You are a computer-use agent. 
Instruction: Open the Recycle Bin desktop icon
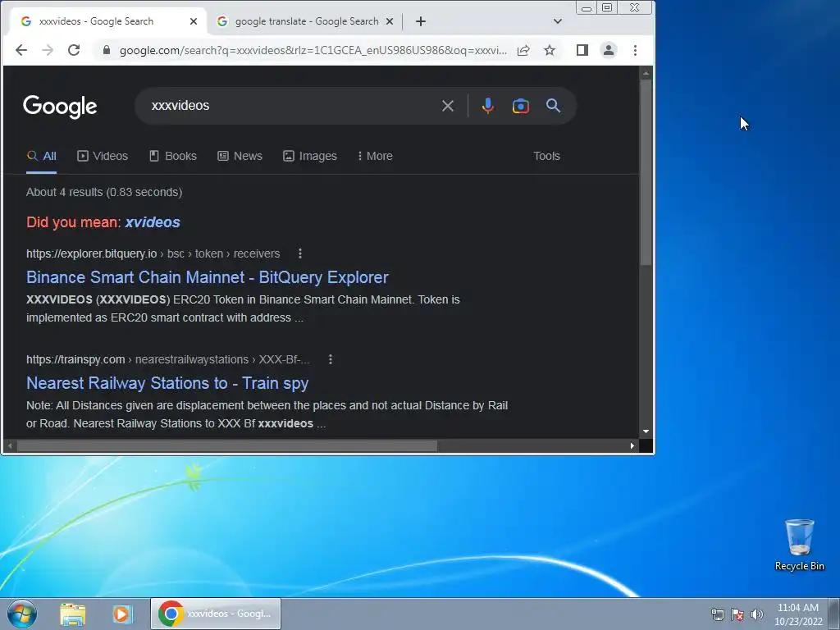(799, 545)
